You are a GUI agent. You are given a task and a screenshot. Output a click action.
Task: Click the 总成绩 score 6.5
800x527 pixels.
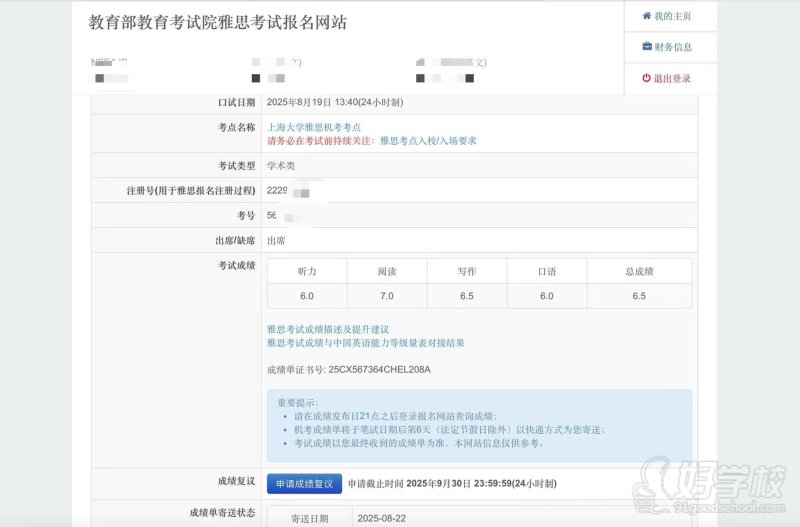[639, 296]
